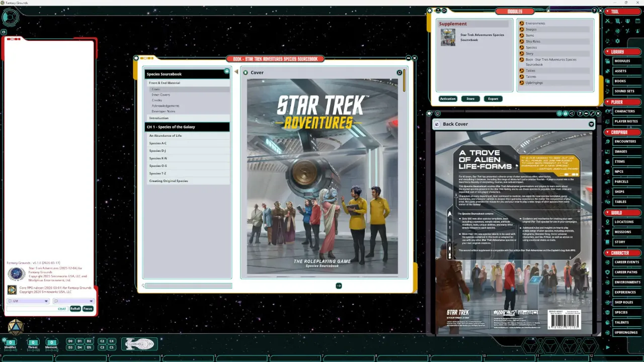Image resolution: width=644 pixels, height=362 pixels.
Task: Open Sound Sets in the sidebar
Action: [626, 91]
